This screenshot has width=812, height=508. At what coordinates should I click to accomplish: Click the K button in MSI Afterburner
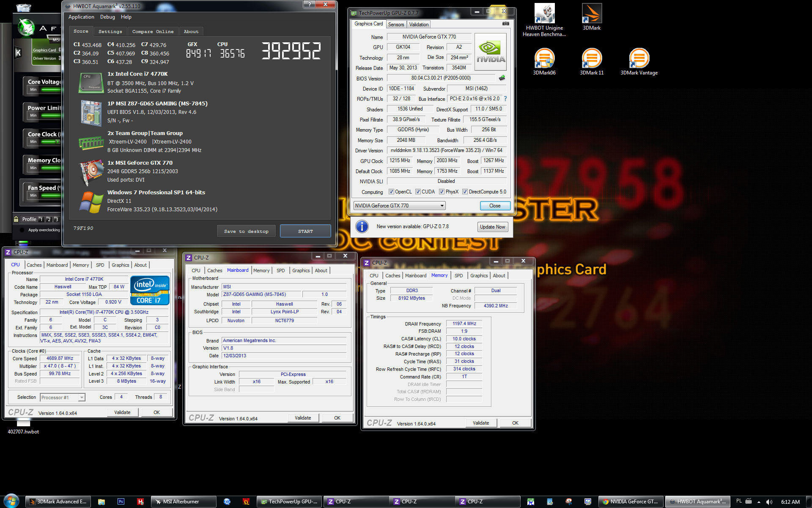[x=18, y=52]
